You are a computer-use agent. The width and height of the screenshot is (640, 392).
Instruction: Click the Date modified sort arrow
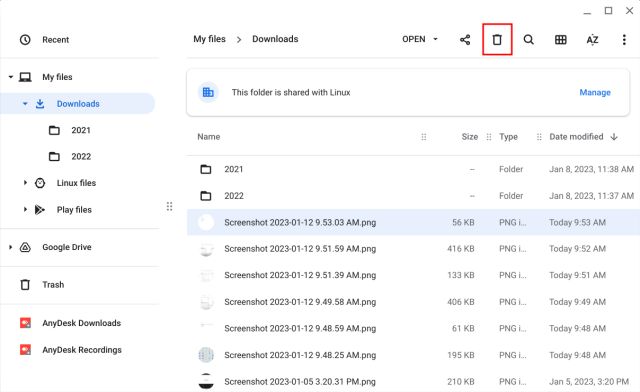pyautogui.click(x=614, y=137)
